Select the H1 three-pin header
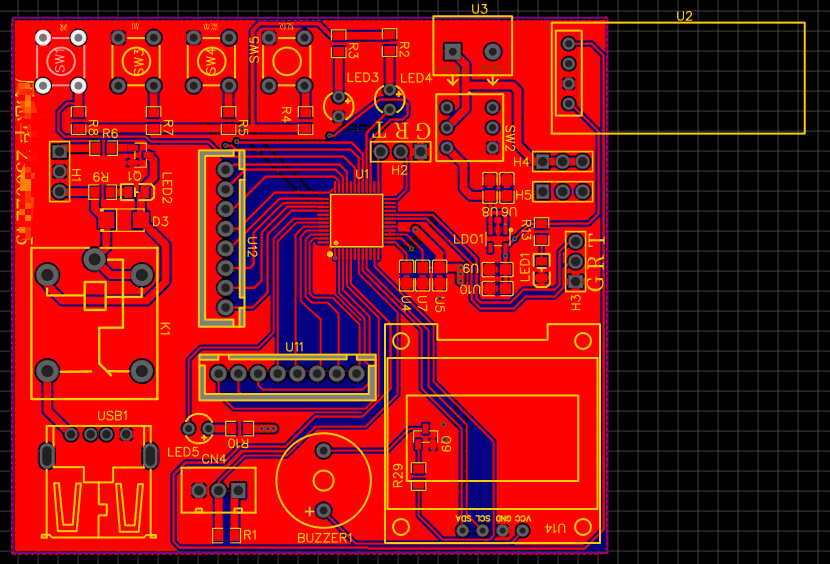Viewport: 830px width, 564px height. coord(60,172)
